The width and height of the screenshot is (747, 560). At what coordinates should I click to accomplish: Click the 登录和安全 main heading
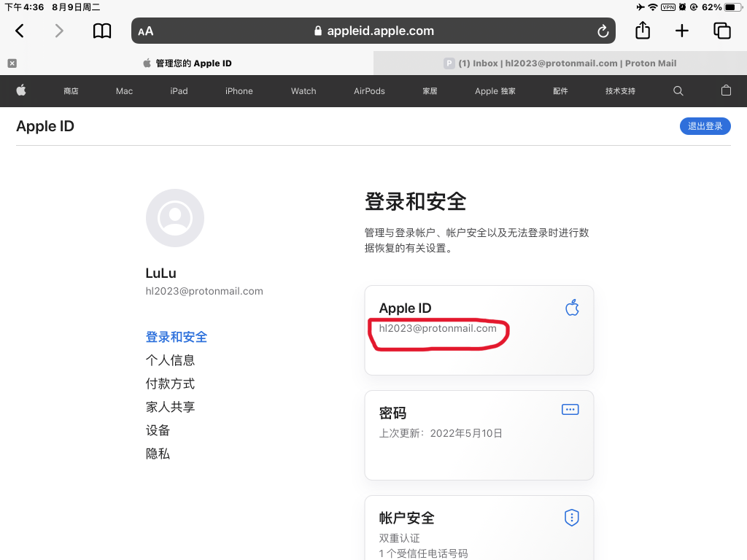pyautogui.click(x=415, y=201)
